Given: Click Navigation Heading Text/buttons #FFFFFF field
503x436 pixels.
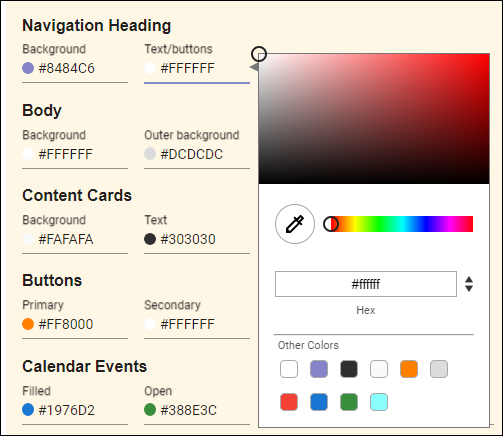Looking at the screenshot, I should pos(197,68).
